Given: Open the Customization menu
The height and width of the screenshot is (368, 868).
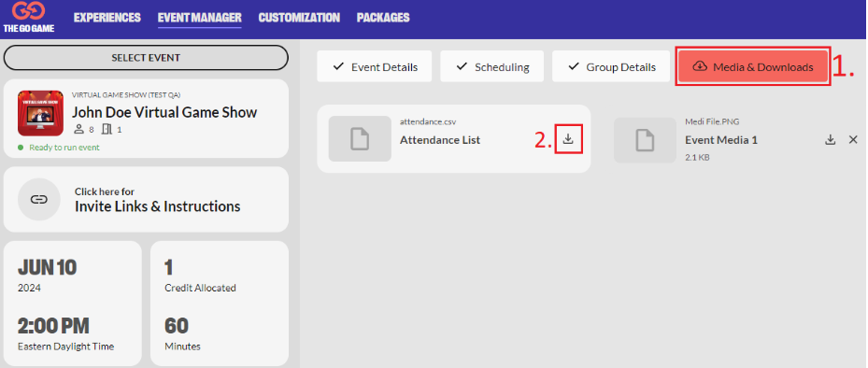Looking at the screenshot, I should click(299, 18).
